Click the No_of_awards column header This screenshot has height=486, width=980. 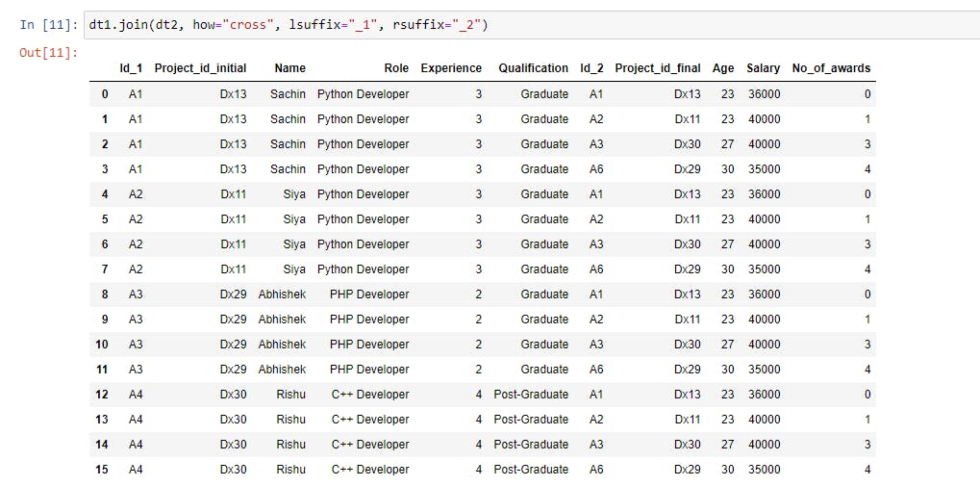[831, 68]
